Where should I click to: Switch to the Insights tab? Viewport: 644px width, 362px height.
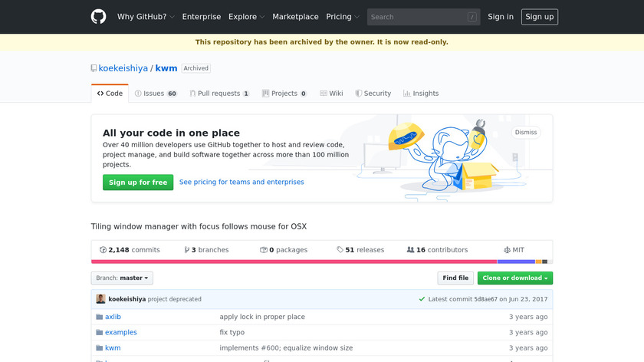pyautogui.click(x=421, y=94)
